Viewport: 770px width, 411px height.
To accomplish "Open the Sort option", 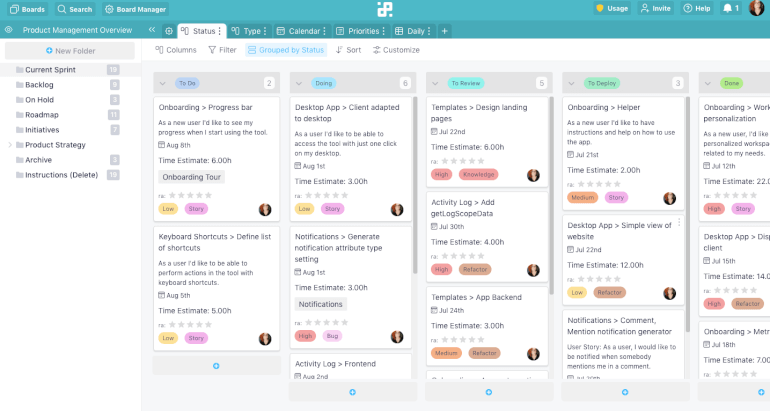I will (348, 50).
